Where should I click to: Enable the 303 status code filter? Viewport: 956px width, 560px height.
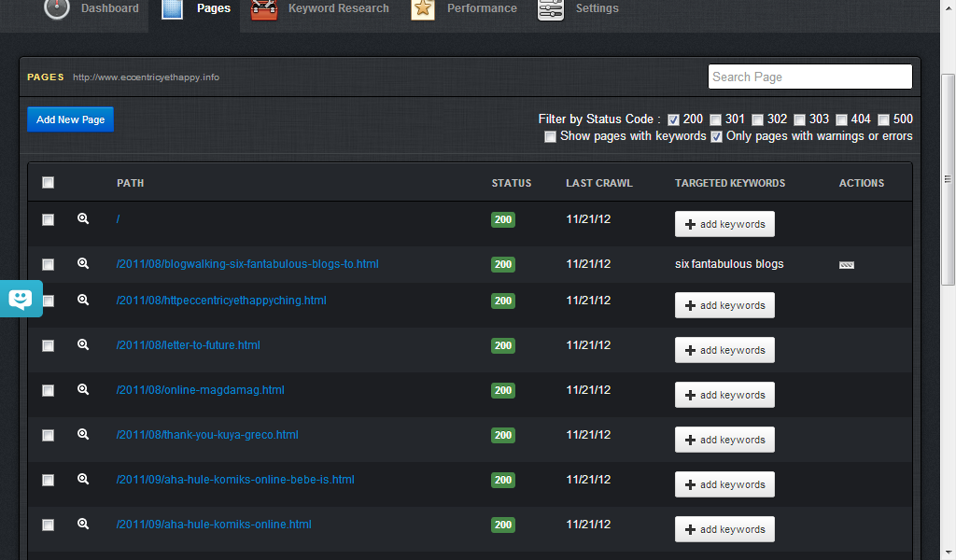pyautogui.click(x=799, y=120)
